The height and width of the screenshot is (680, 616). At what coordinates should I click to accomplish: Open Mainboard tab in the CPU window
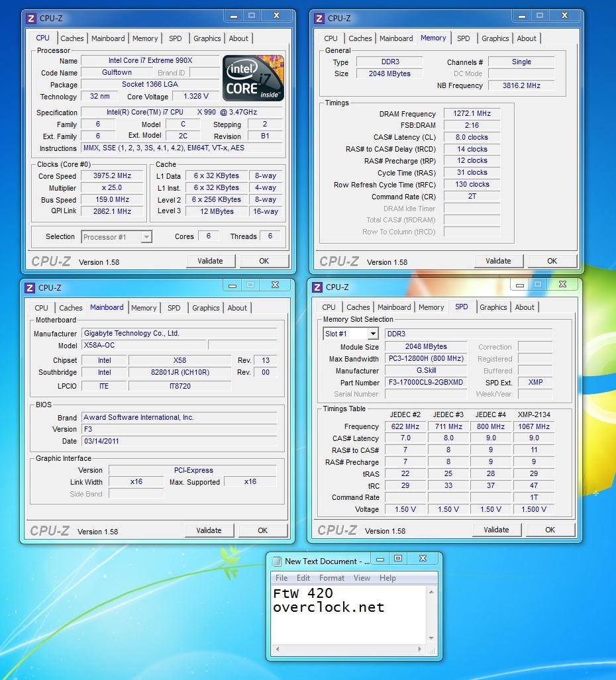(x=108, y=38)
